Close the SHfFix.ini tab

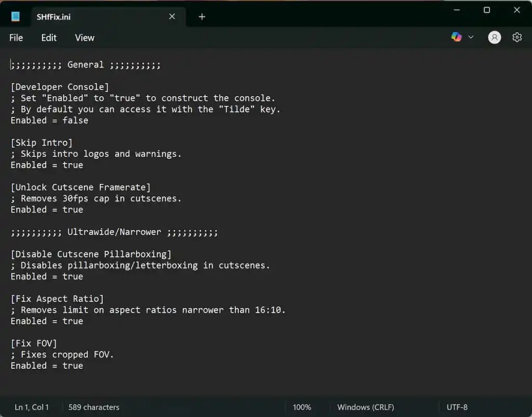point(172,17)
